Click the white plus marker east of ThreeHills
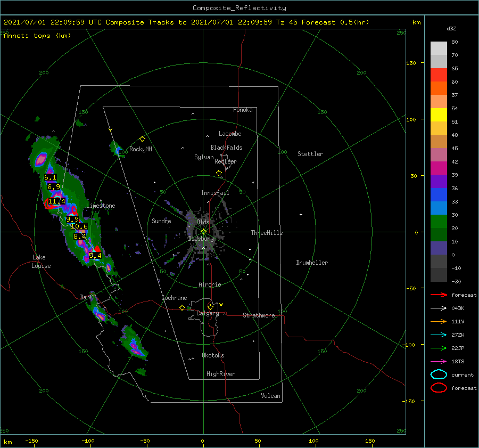The image size is (479, 448). pyautogui.click(x=301, y=214)
